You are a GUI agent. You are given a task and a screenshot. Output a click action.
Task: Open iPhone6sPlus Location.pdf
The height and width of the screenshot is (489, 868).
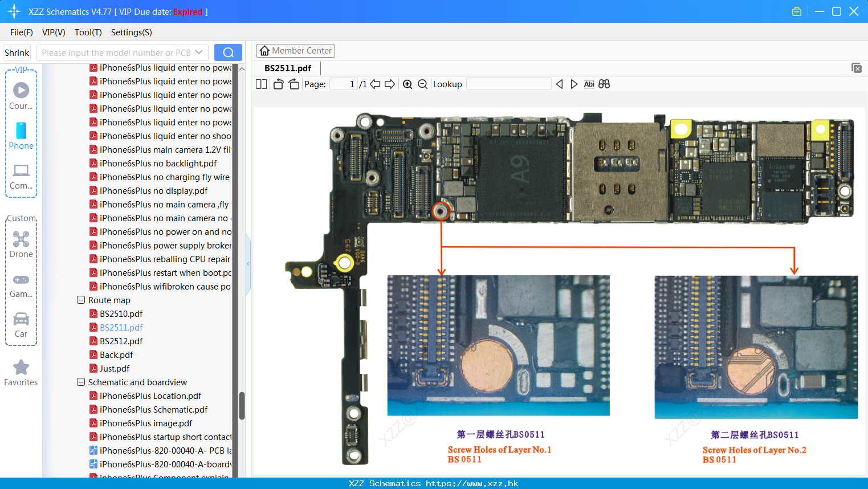[150, 396]
